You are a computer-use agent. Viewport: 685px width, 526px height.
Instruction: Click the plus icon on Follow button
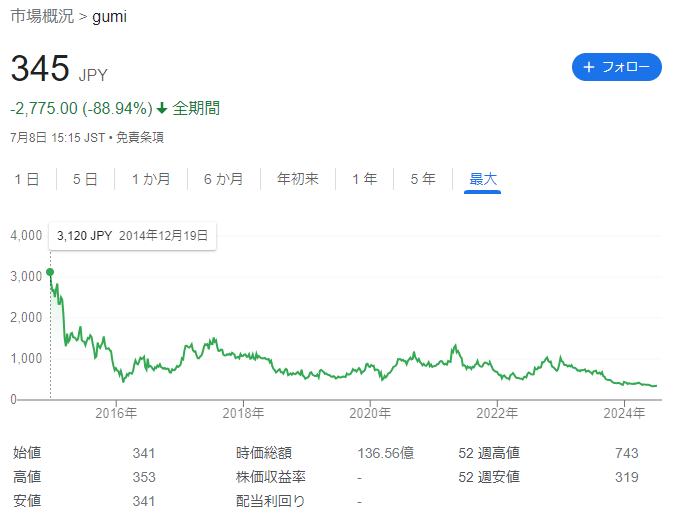589,67
